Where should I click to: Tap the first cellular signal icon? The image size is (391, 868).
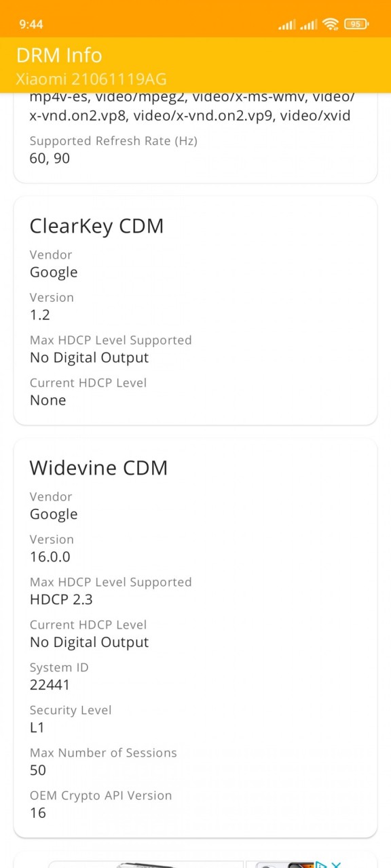tap(287, 25)
